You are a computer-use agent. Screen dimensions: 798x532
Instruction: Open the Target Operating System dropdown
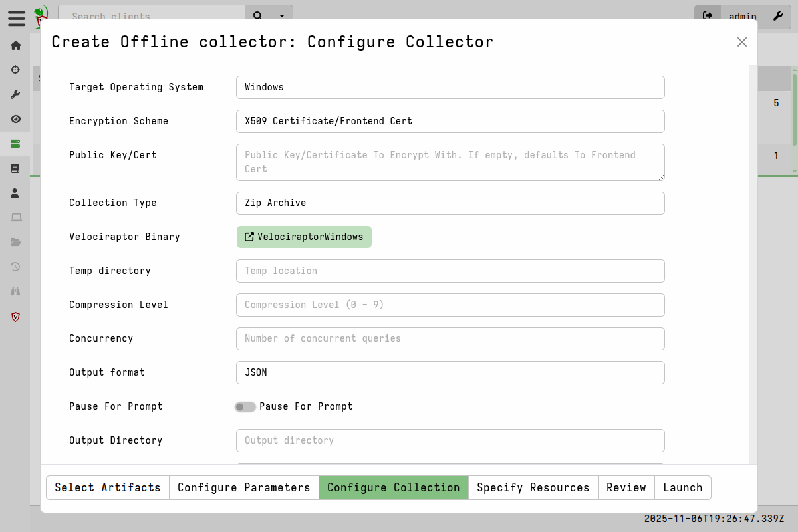(450, 87)
